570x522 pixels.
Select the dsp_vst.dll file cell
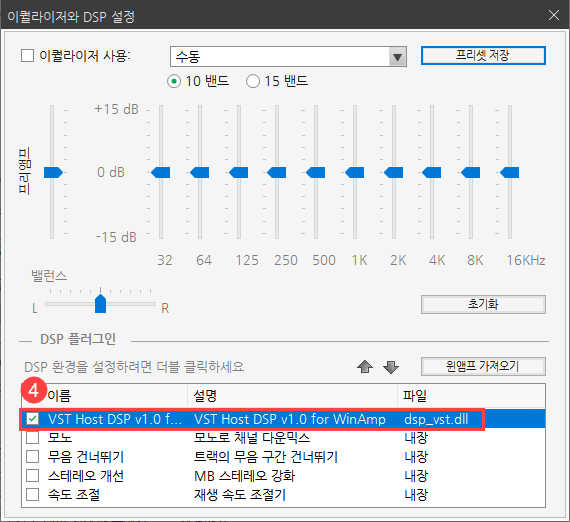436,419
